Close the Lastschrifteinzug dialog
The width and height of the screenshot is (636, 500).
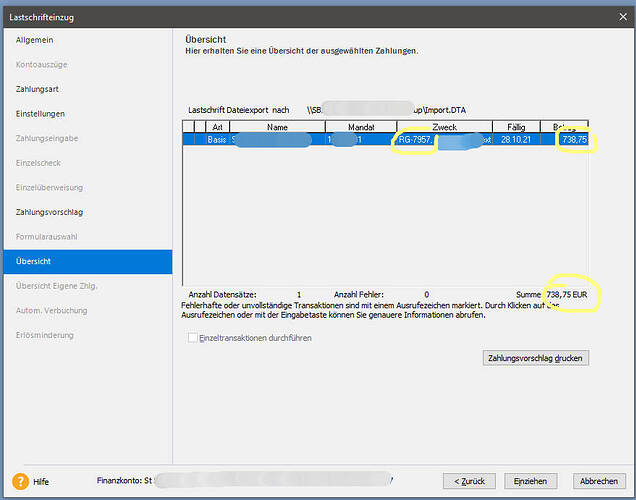623,17
